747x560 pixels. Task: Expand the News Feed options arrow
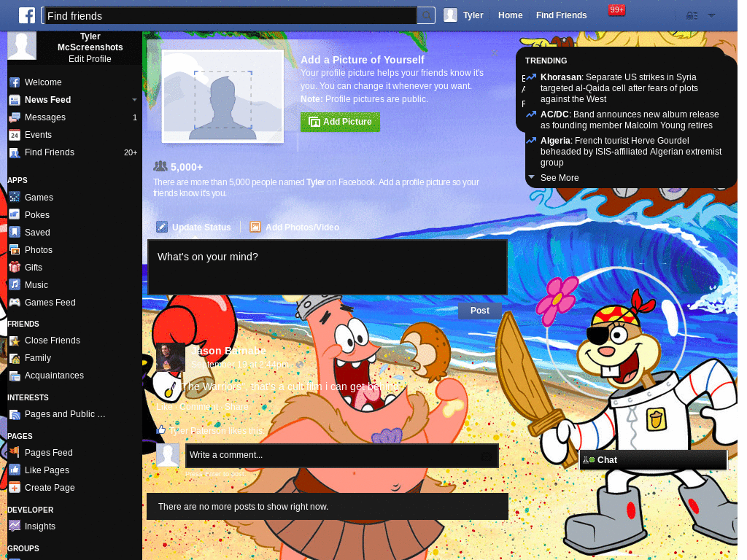point(134,100)
